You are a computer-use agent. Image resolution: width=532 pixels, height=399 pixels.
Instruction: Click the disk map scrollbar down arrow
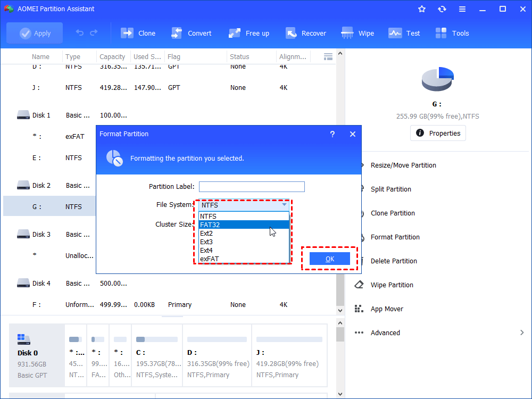coord(340,394)
